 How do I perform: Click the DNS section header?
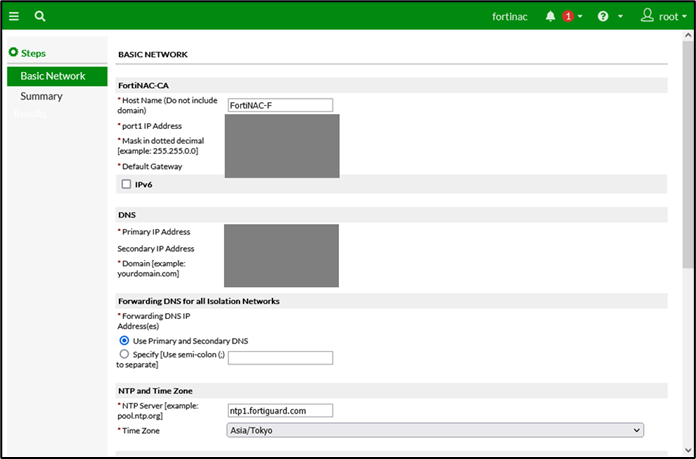392,215
